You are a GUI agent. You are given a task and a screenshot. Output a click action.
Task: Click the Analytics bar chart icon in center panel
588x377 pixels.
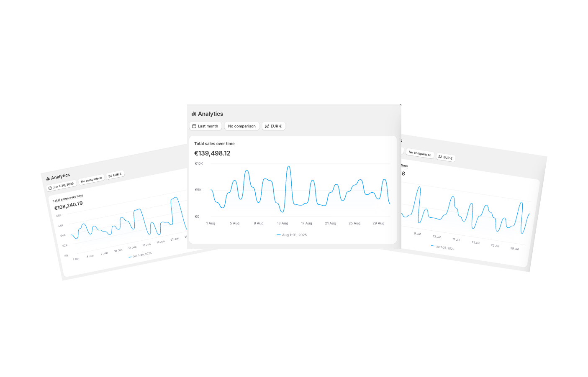(194, 114)
